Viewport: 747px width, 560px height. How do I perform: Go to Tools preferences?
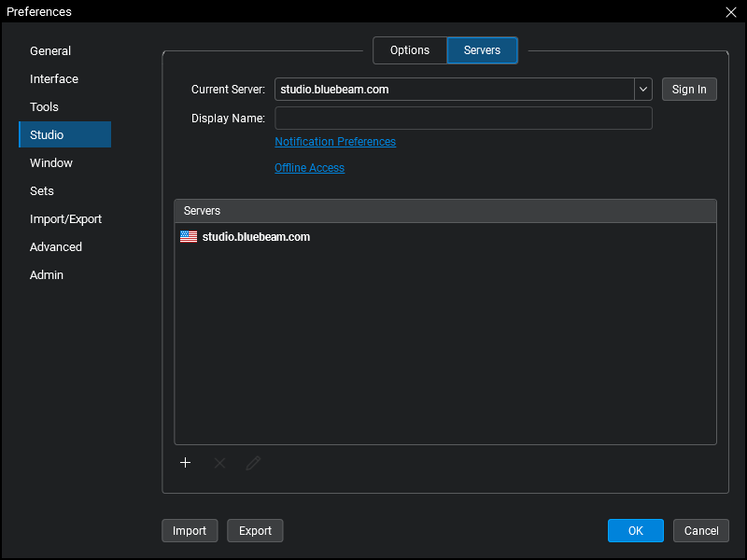pyautogui.click(x=44, y=107)
